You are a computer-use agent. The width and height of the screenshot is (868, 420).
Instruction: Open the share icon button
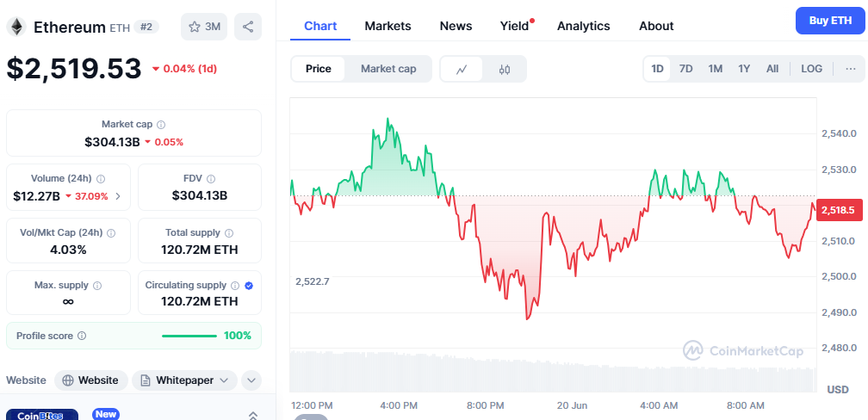tap(248, 27)
